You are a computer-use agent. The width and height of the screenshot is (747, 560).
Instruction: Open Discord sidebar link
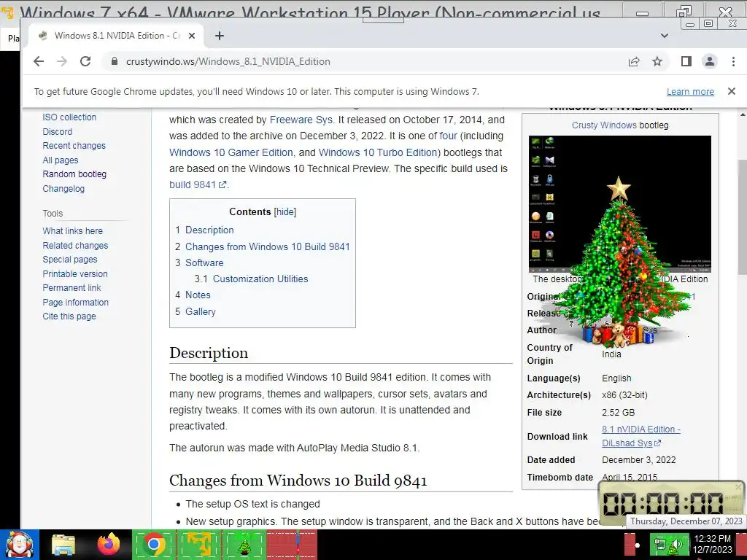(x=57, y=131)
